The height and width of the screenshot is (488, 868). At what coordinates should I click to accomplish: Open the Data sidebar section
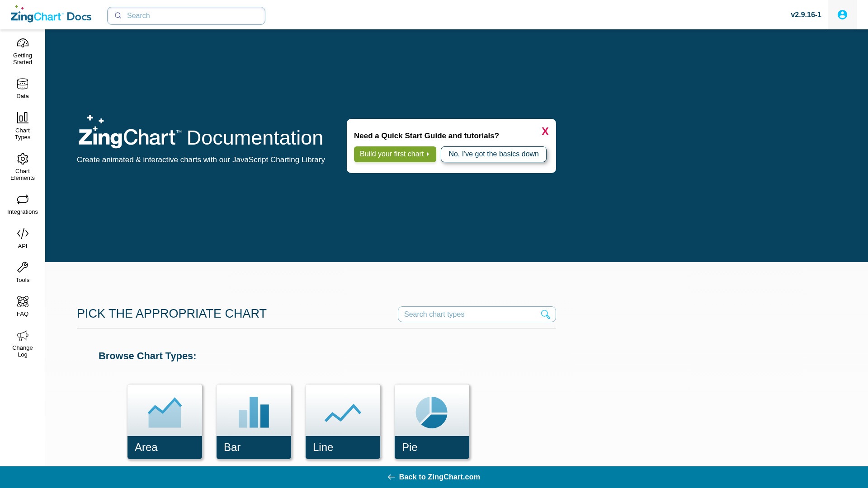click(23, 89)
